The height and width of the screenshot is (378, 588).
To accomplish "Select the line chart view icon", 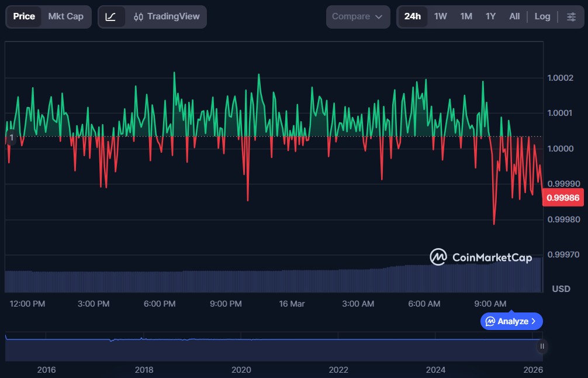I will 110,16.
